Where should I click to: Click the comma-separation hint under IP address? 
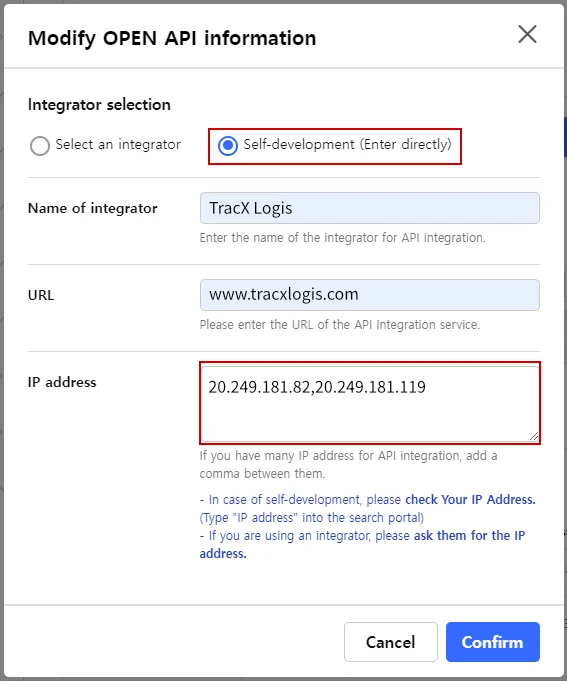(348, 465)
